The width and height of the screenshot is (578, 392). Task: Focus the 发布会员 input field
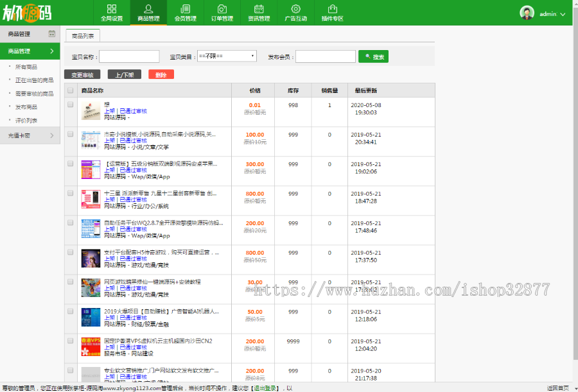(326, 56)
